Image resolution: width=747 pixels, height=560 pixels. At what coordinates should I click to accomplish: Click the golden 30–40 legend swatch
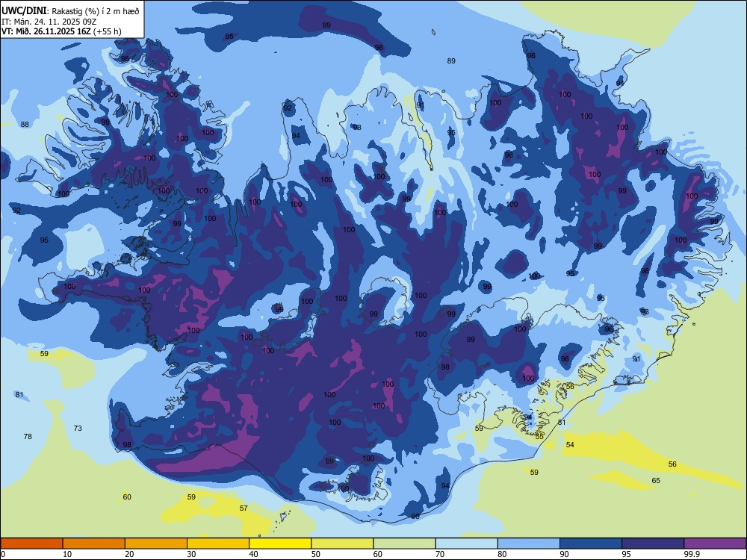pos(218,544)
